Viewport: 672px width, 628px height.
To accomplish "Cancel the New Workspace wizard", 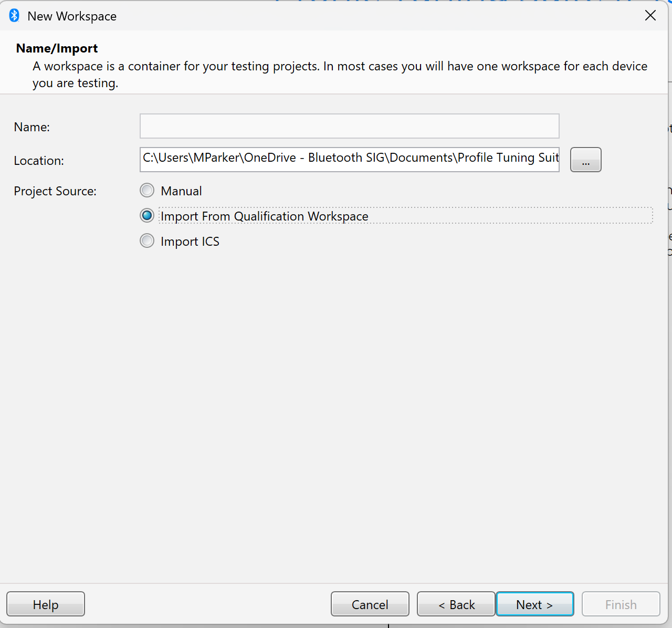I will coord(370,604).
